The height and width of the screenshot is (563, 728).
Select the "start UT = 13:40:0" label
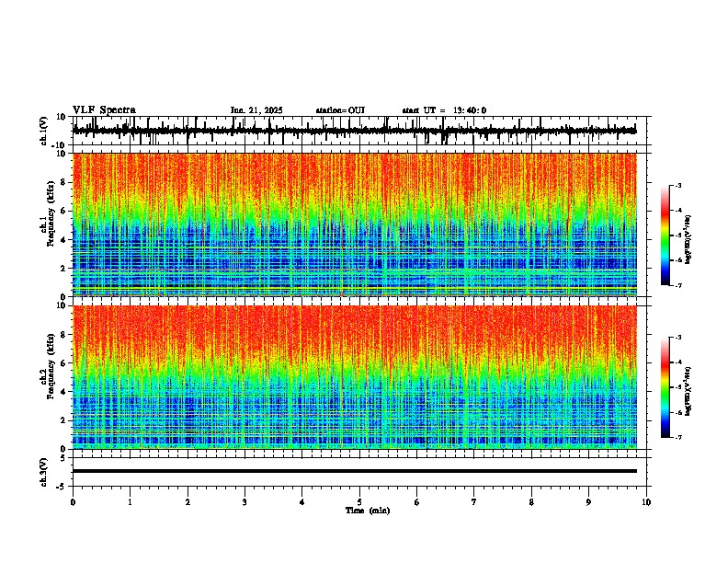click(x=444, y=110)
